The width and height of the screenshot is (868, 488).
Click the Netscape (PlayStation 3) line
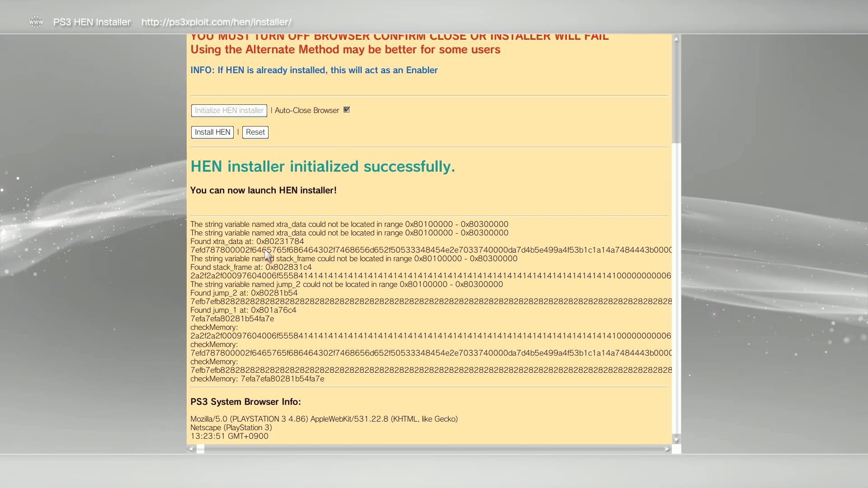point(231,427)
